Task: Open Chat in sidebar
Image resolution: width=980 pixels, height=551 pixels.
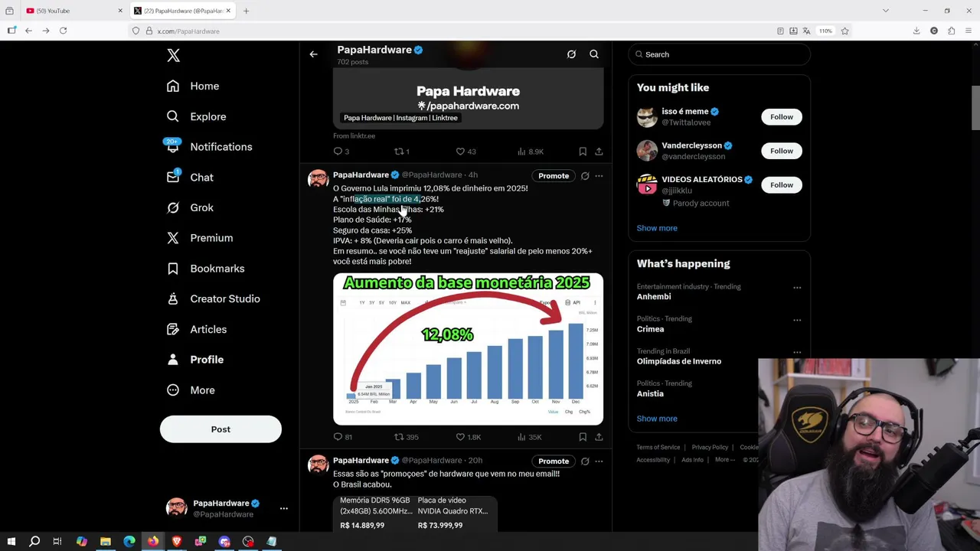Action: pos(191,178)
